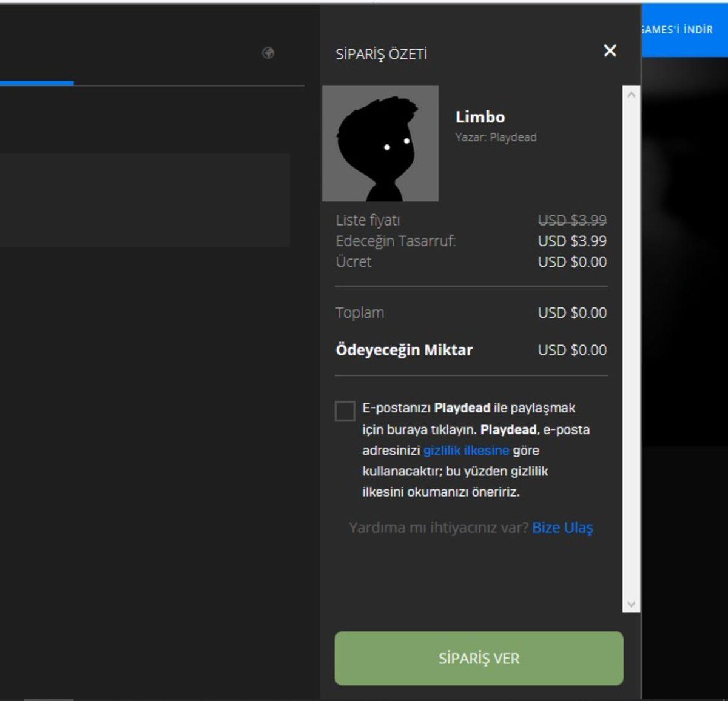Viewport: 728px width, 701px height.
Task: Click the crossed-out USD $3.99 list price
Action: (573, 220)
